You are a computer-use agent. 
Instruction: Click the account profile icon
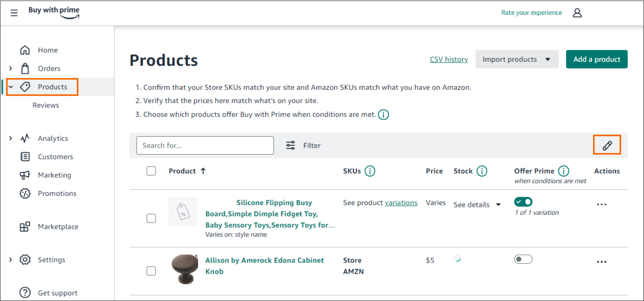[577, 13]
